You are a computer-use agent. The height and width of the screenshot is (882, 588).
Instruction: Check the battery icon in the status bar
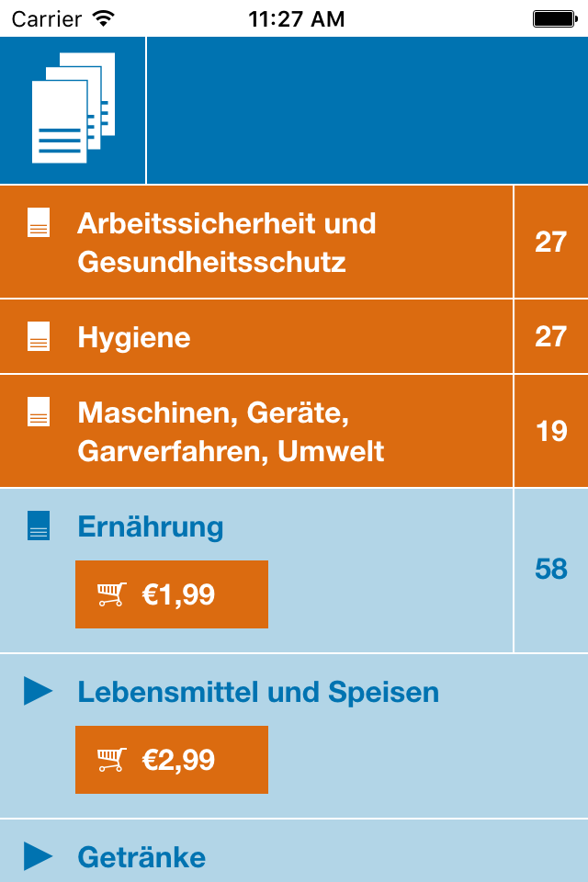555,19
